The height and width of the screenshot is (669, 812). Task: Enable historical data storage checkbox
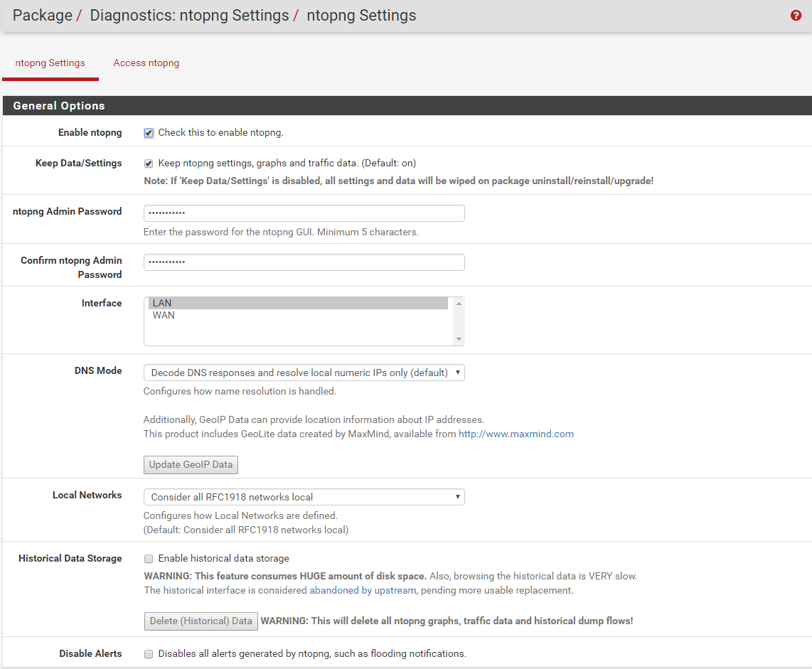(x=149, y=559)
